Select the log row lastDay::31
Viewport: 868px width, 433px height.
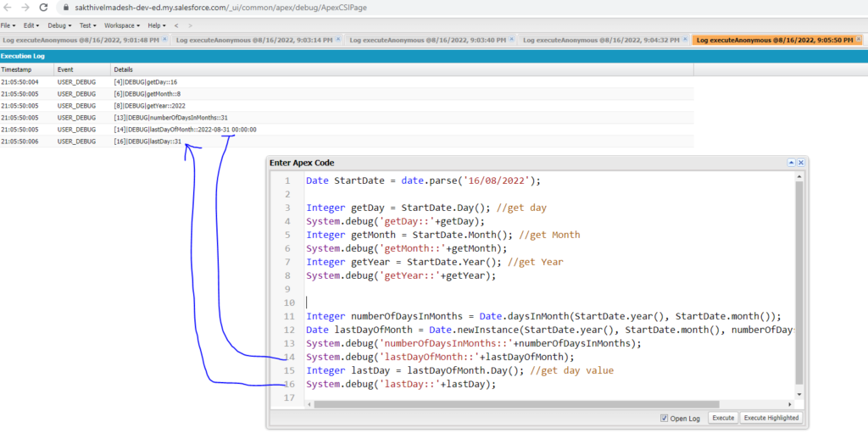(x=347, y=142)
